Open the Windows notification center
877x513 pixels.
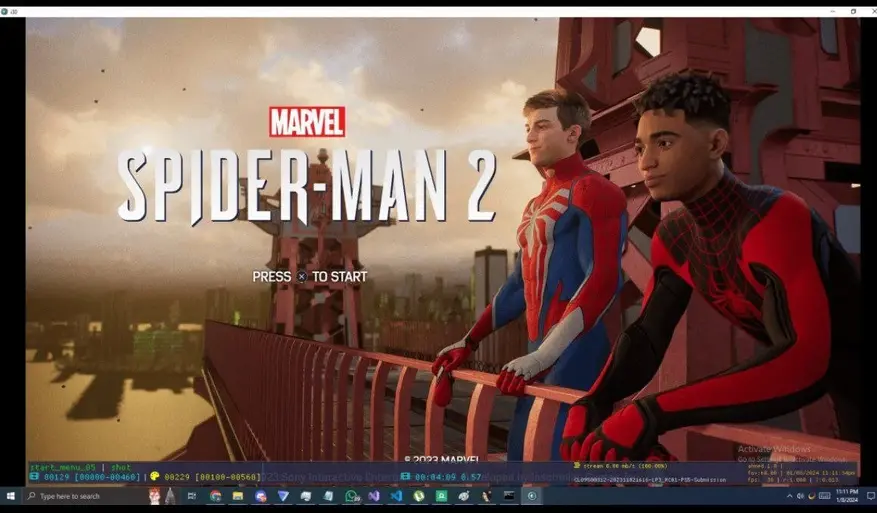pyautogui.click(x=870, y=496)
